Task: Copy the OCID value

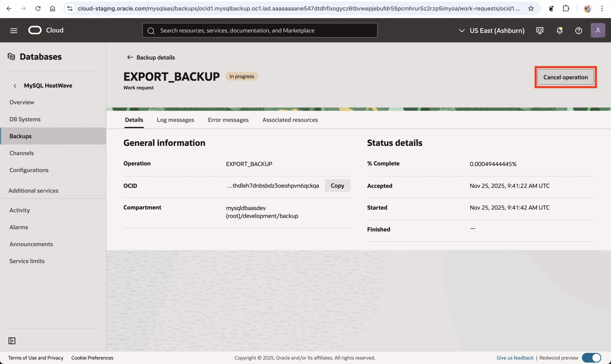Action: [337, 185]
